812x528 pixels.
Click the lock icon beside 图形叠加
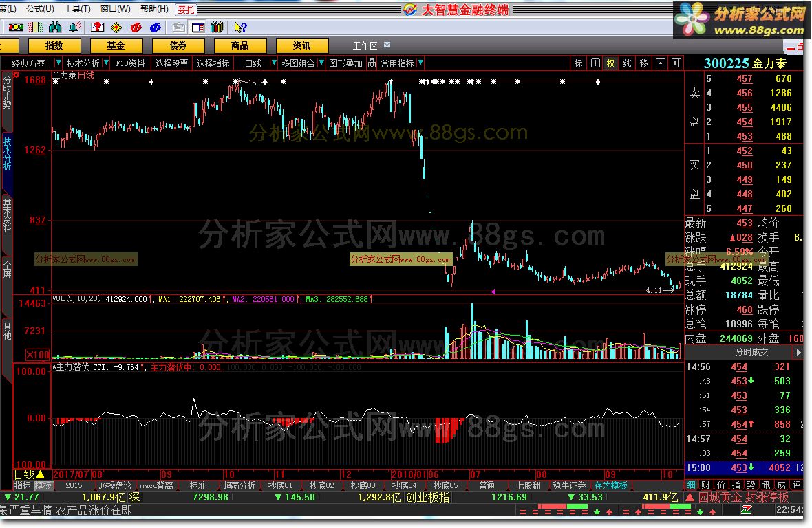coord(372,63)
